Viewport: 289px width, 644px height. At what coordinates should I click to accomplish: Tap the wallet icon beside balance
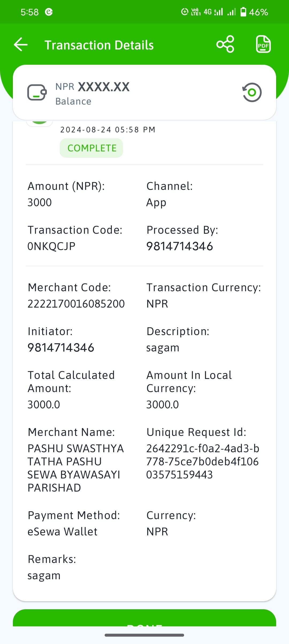click(37, 93)
